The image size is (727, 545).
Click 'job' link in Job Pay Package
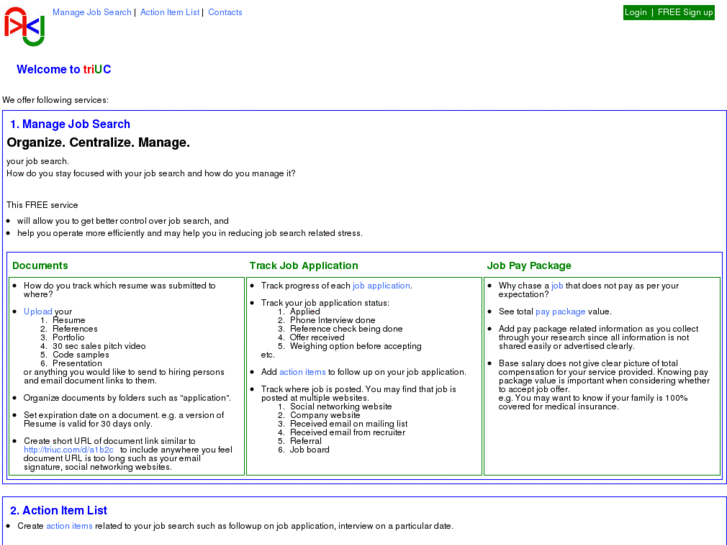pyautogui.click(x=557, y=286)
